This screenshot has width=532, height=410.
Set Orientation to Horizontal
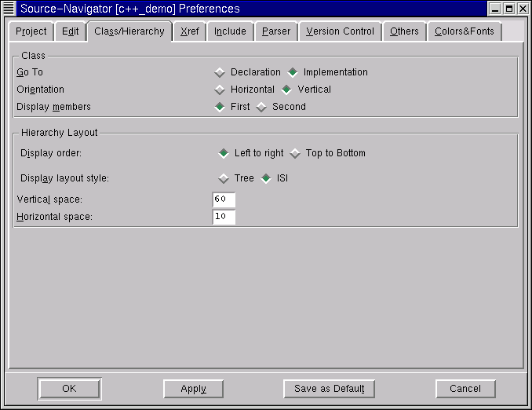pos(220,90)
